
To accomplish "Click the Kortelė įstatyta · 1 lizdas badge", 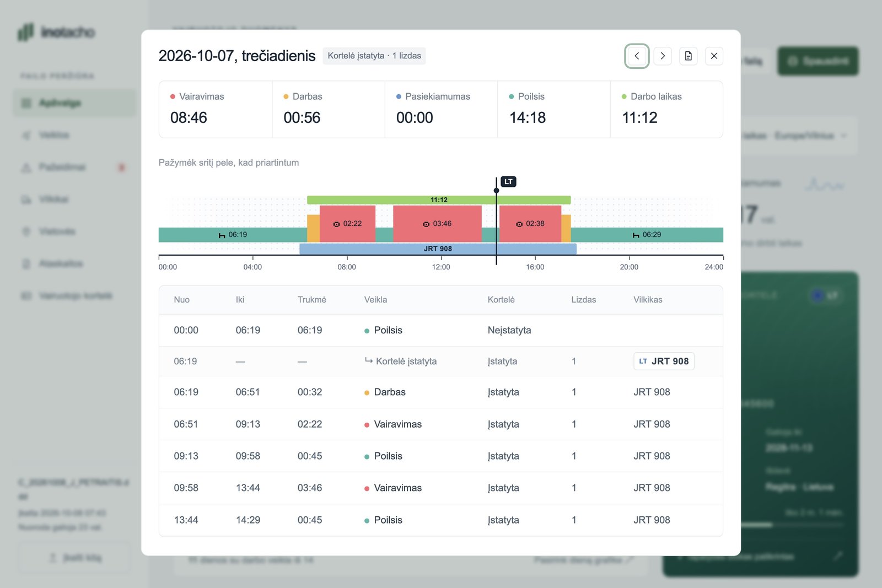I will [x=374, y=56].
